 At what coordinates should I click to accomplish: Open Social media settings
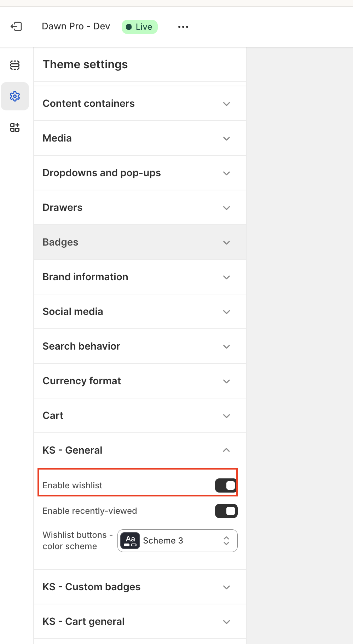[140, 312]
